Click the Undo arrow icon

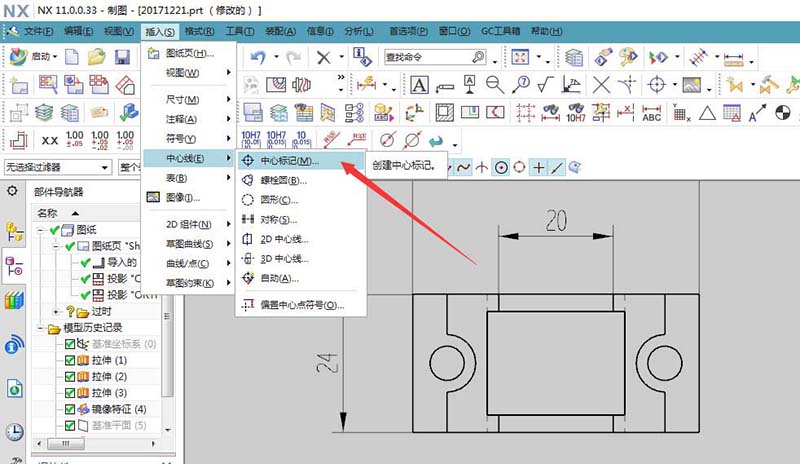click(x=259, y=57)
